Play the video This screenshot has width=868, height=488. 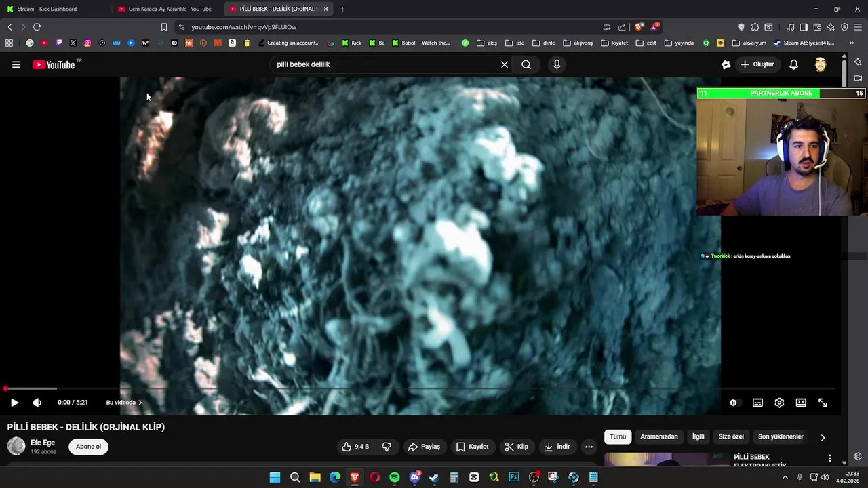pyautogui.click(x=14, y=403)
